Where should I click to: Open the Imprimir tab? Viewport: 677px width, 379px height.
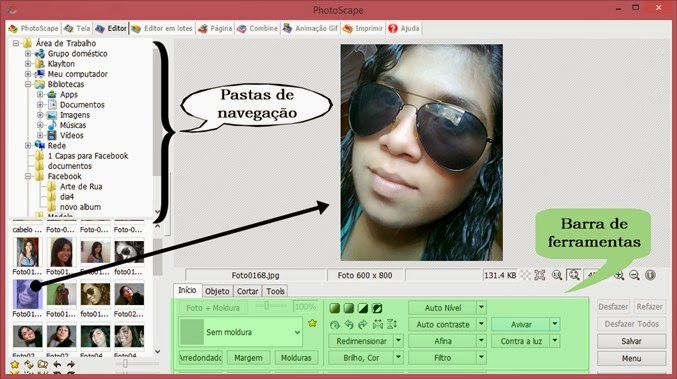[363, 28]
